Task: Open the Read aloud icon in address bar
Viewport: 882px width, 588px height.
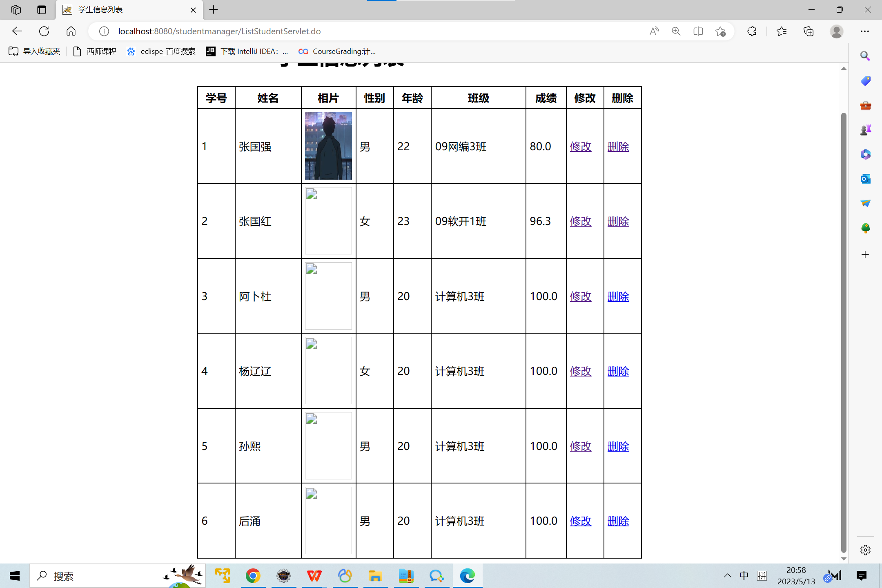Action: pos(654,31)
